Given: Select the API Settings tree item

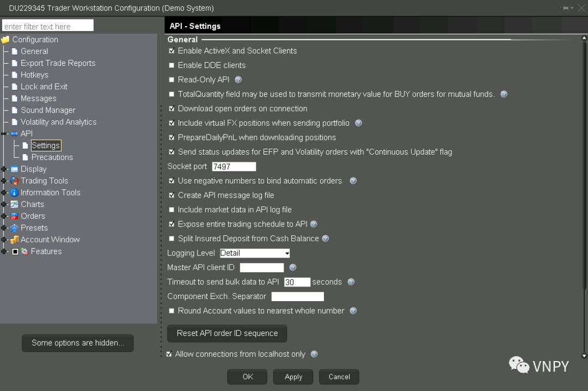Looking at the screenshot, I should click(46, 145).
